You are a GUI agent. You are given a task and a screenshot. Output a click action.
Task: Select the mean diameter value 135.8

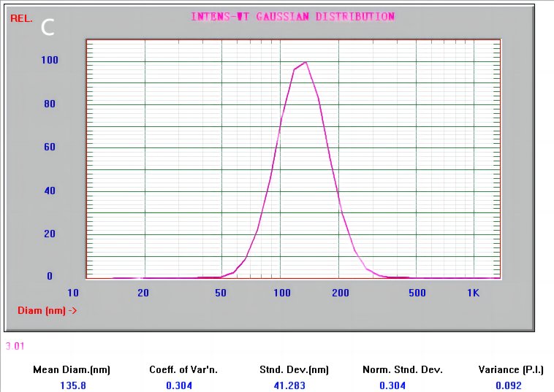(72, 385)
